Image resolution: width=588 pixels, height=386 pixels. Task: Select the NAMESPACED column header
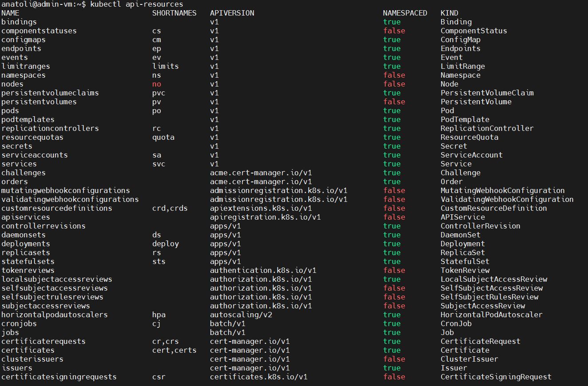tap(404, 13)
